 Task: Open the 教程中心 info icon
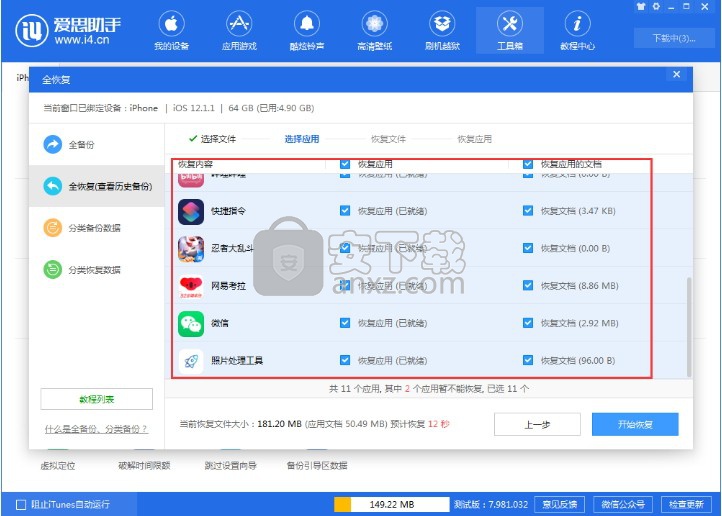pyautogui.click(x=577, y=23)
